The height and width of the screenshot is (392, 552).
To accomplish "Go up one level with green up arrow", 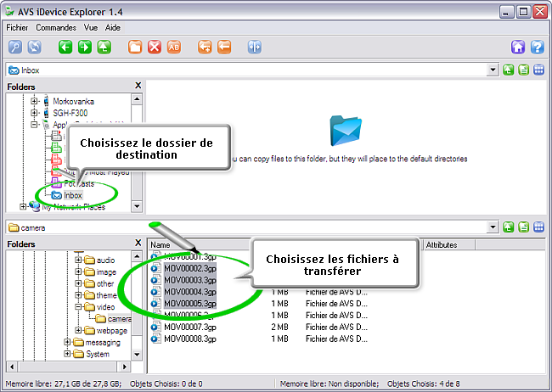I will click(104, 47).
